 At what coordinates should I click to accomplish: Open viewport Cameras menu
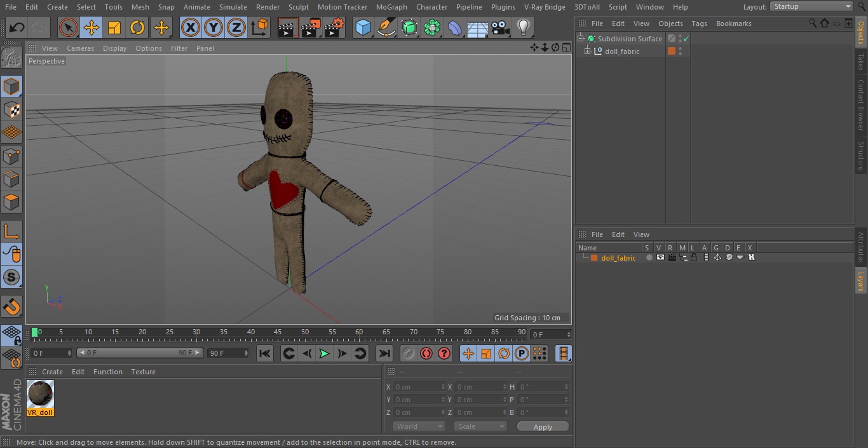(80, 48)
